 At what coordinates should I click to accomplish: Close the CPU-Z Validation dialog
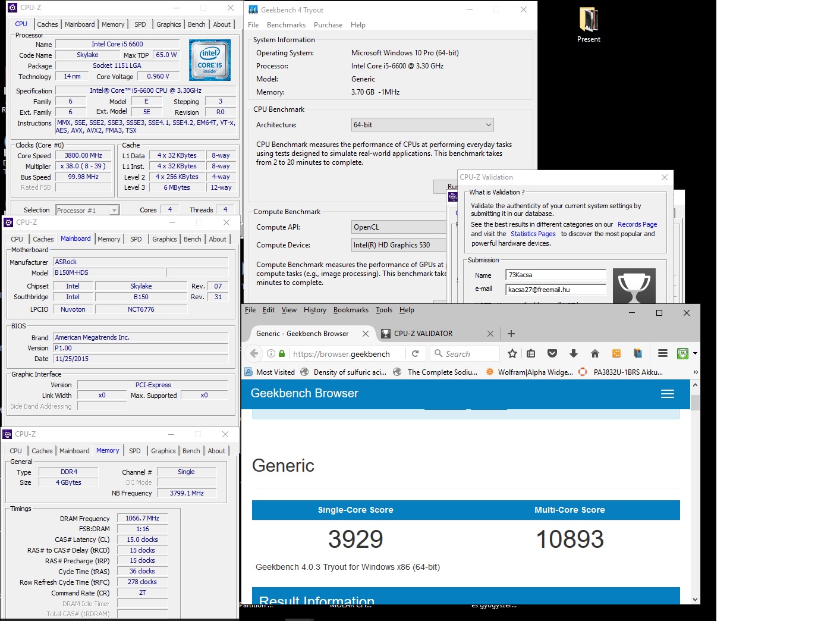click(665, 177)
